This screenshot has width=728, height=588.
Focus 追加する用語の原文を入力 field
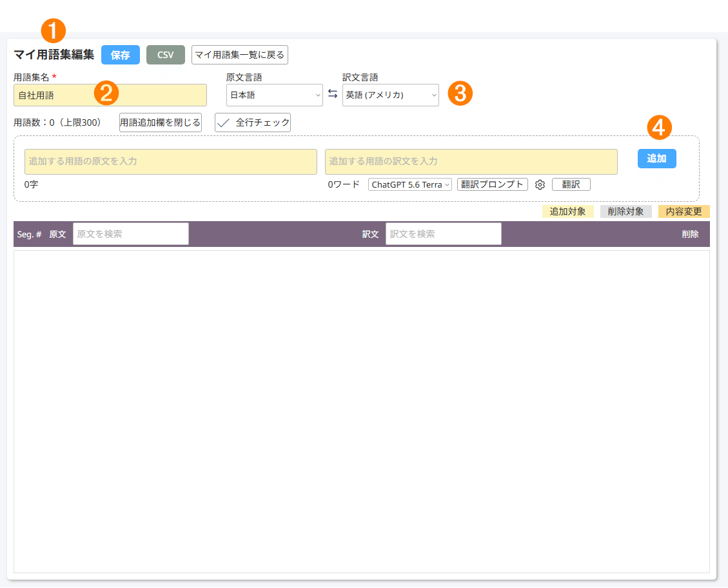coord(171,161)
